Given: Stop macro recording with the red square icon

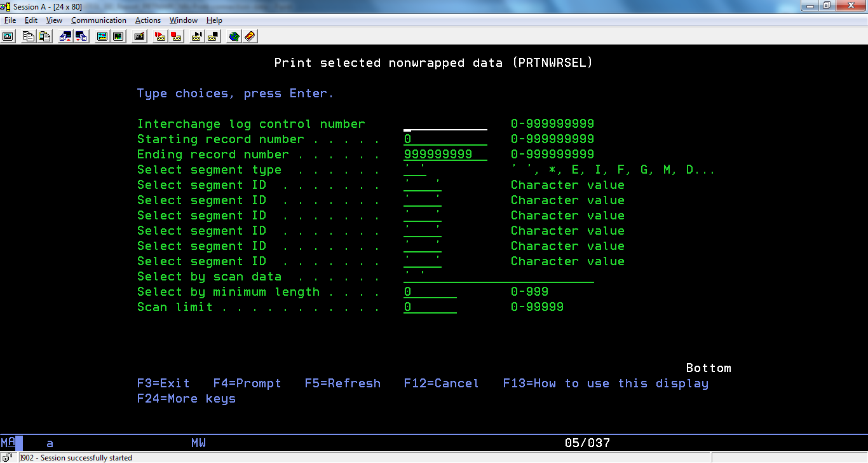Looking at the screenshot, I should pyautogui.click(x=176, y=36).
